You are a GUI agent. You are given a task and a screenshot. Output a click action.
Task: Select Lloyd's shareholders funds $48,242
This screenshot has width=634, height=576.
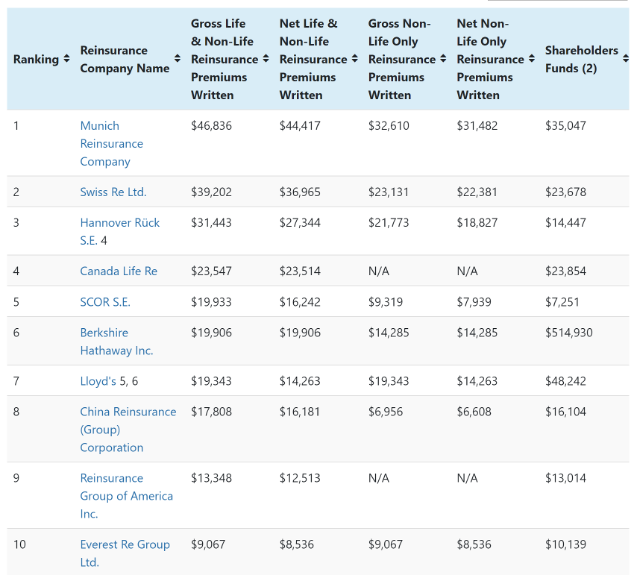[565, 381]
